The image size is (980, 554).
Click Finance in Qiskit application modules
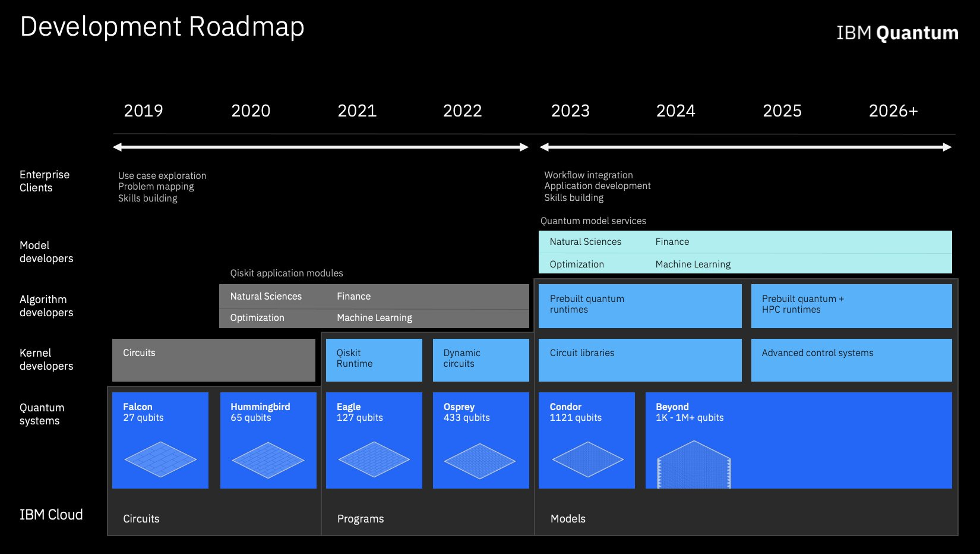coord(354,296)
